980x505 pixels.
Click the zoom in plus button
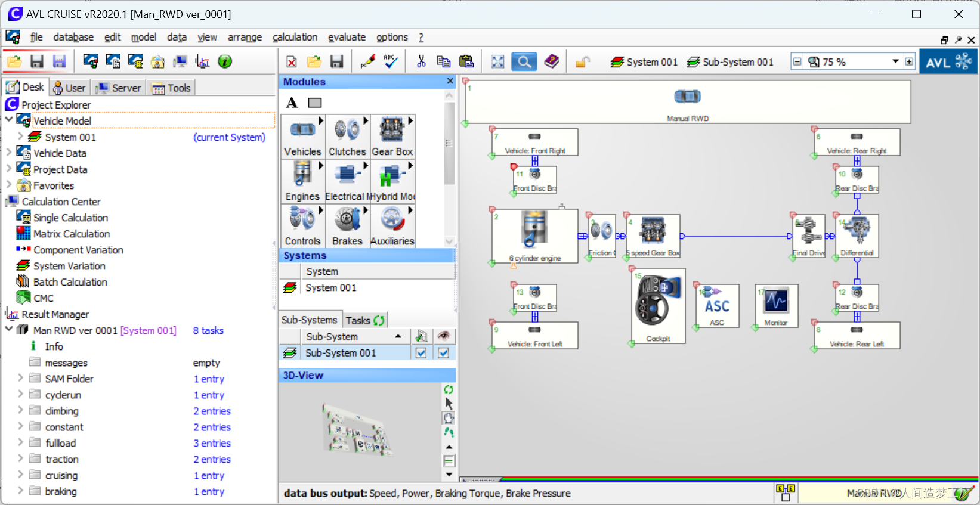[x=909, y=61]
